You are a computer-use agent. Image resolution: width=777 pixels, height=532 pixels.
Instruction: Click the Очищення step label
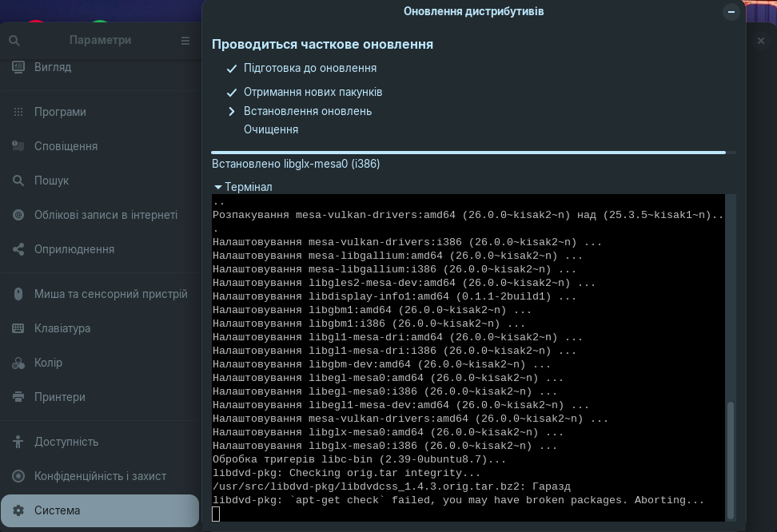point(271,129)
